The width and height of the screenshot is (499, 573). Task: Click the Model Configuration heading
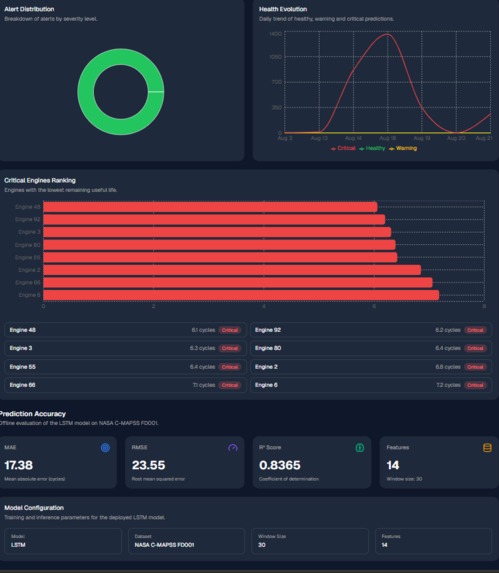(x=34, y=508)
